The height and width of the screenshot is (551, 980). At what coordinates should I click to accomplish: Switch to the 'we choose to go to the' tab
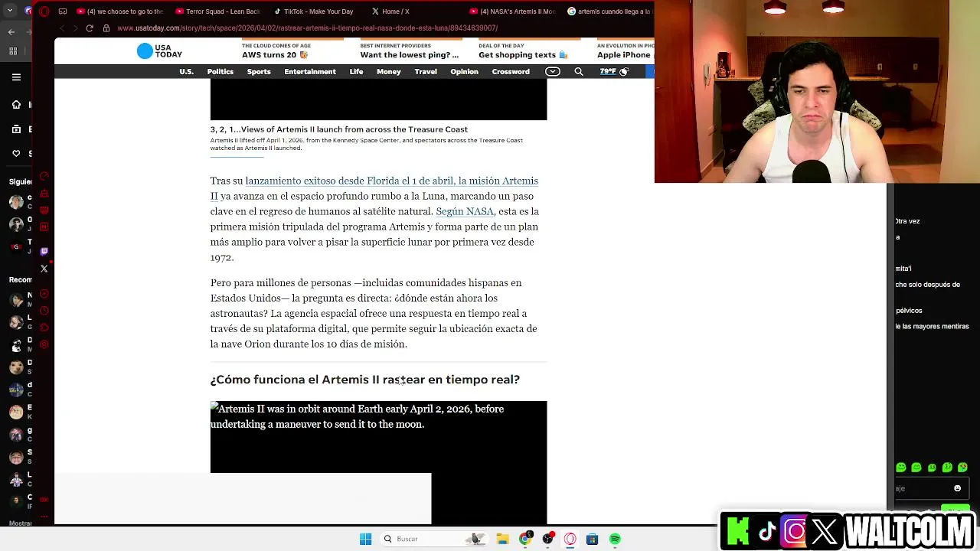[120, 11]
